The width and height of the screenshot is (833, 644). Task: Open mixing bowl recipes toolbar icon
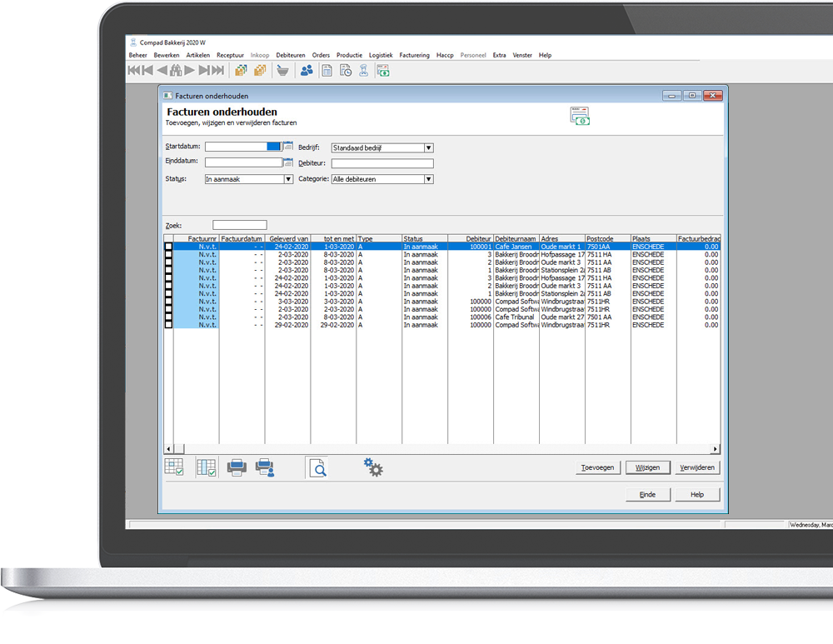pyautogui.click(x=282, y=70)
